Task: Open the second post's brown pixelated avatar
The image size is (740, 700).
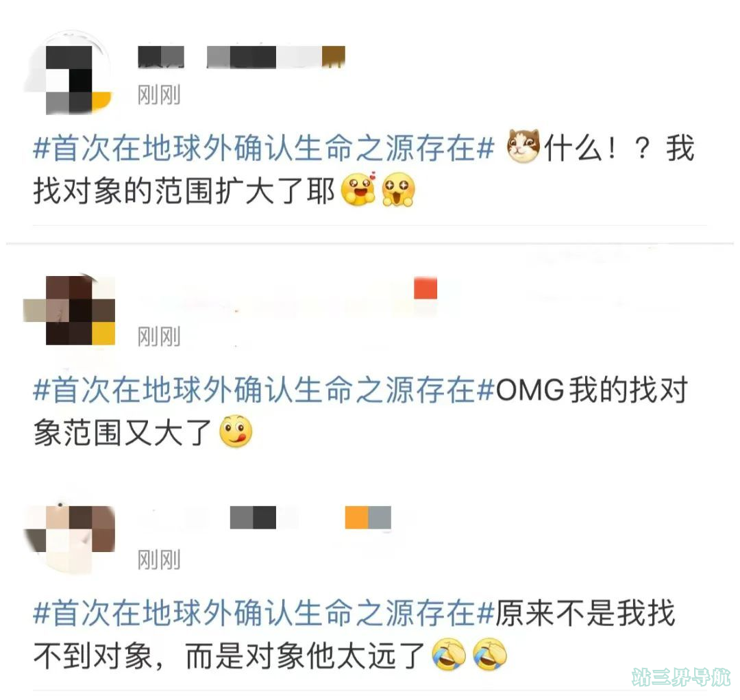Action: point(69,310)
